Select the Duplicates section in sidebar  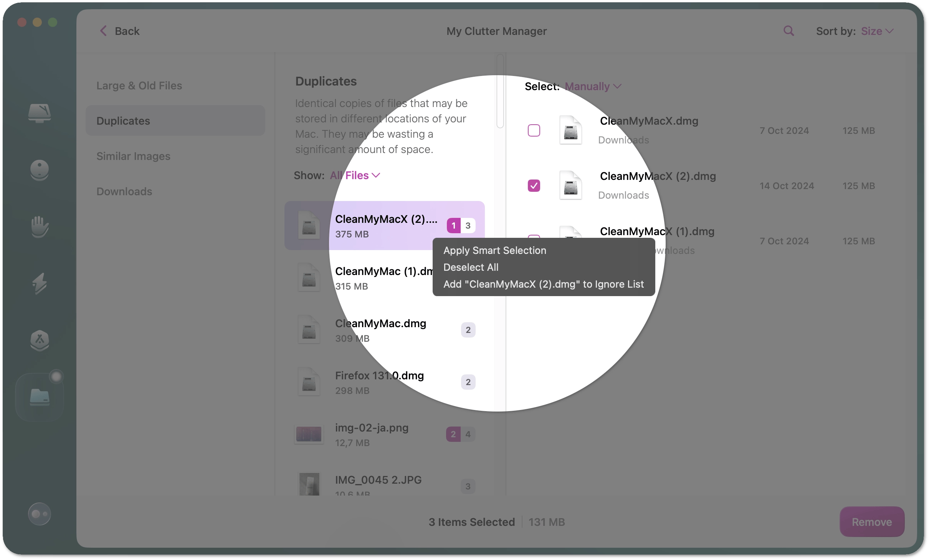pos(175,120)
